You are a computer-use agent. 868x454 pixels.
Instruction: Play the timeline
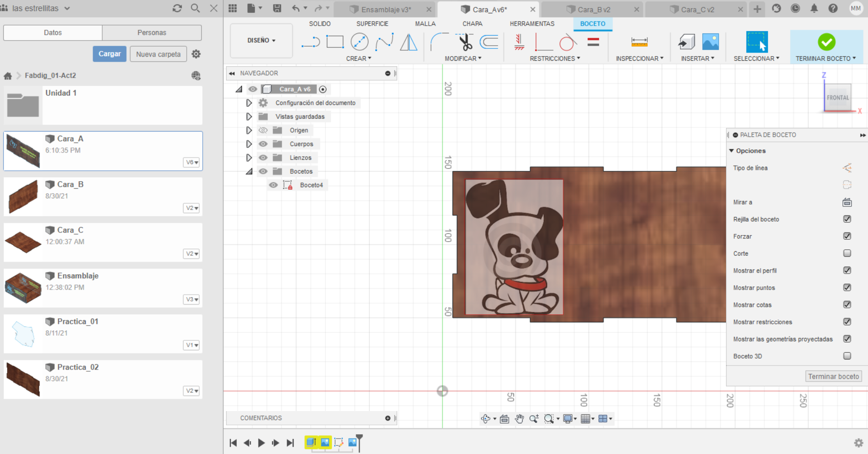coord(261,443)
